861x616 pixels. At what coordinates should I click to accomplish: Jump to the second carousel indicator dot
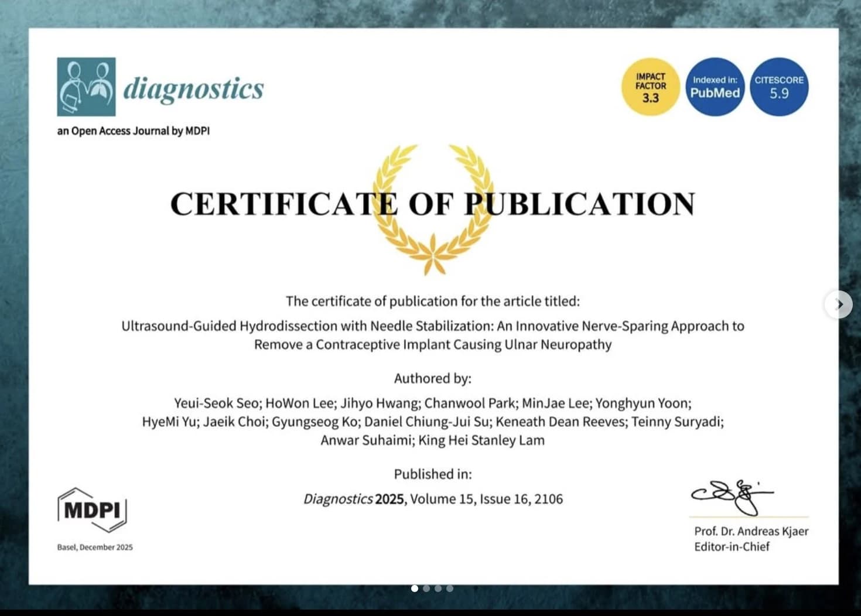point(426,588)
